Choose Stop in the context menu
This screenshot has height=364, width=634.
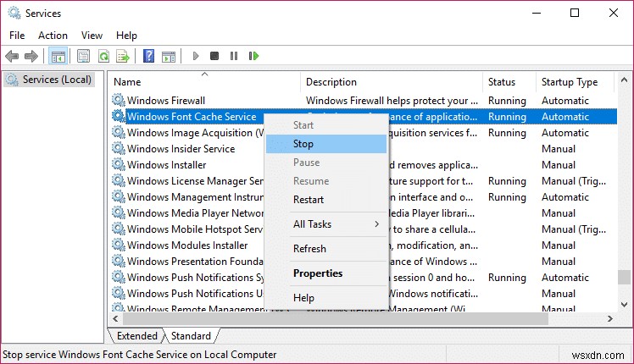[326, 144]
